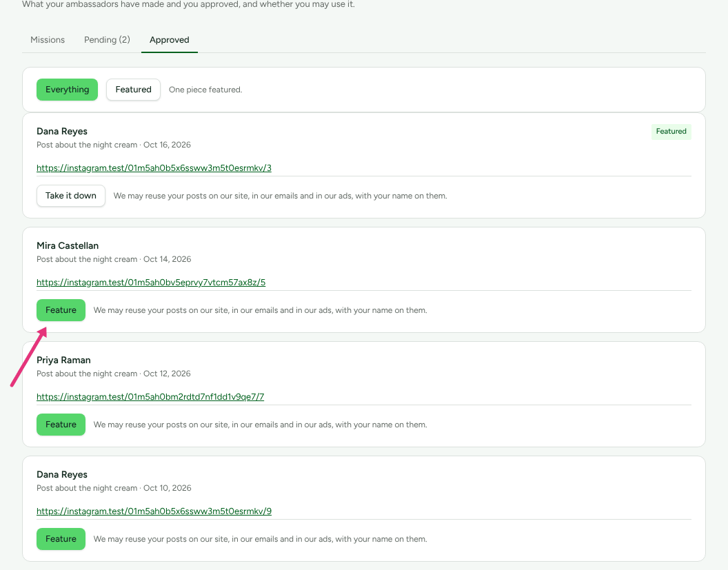Feature Mira Castellan's post
The image size is (728, 570).
click(61, 310)
